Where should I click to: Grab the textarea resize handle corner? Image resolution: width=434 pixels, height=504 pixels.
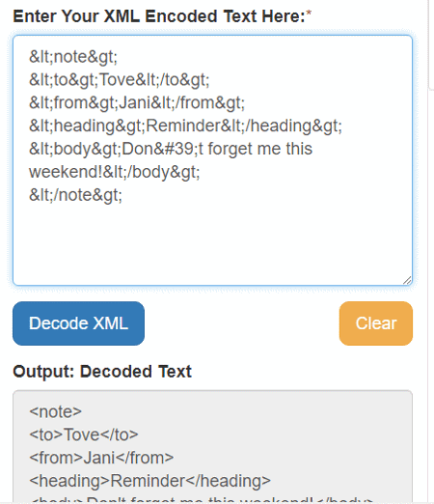click(407, 280)
